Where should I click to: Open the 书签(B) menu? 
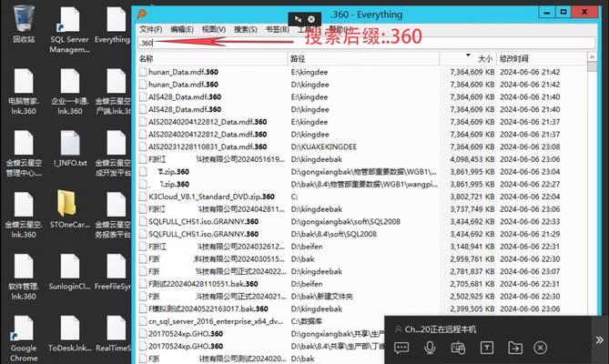(x=277, y=29)
